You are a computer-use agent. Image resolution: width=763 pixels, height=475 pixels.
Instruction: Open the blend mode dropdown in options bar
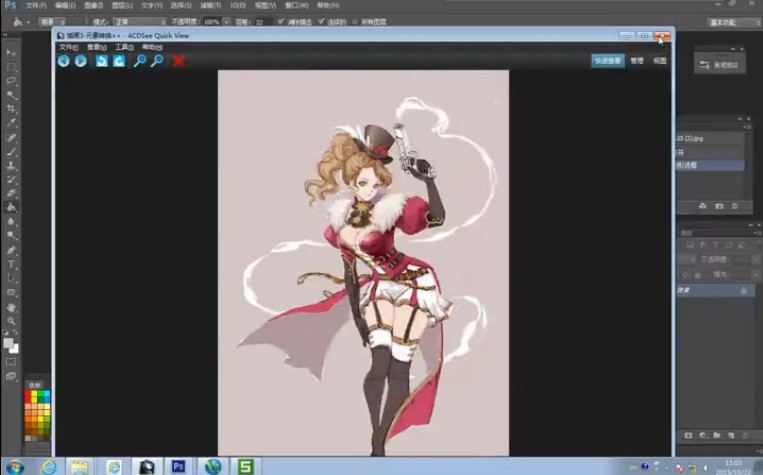pyautogui.click(x=140, y=22)
